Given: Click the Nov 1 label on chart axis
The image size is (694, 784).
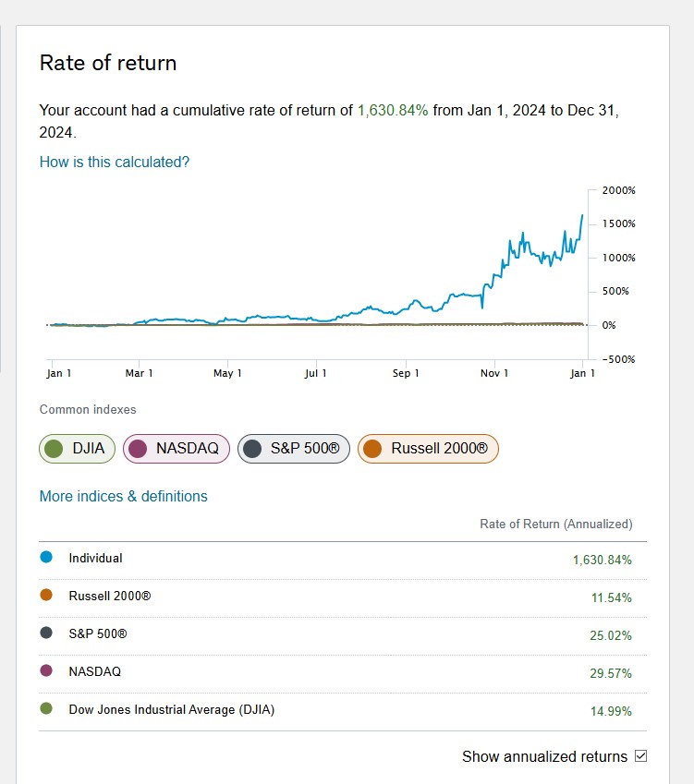Looking at the screenshot, I should coord(495,373).
